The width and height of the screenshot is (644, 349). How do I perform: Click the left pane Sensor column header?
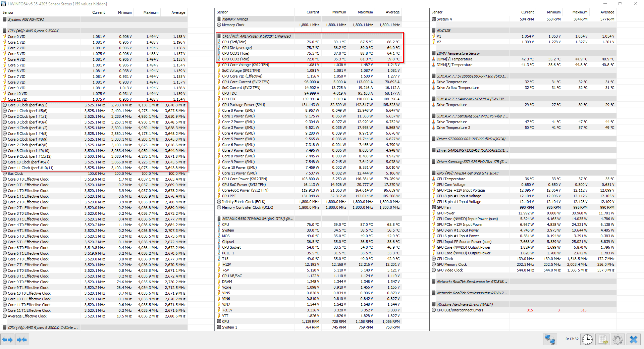(x=40, y=12)
